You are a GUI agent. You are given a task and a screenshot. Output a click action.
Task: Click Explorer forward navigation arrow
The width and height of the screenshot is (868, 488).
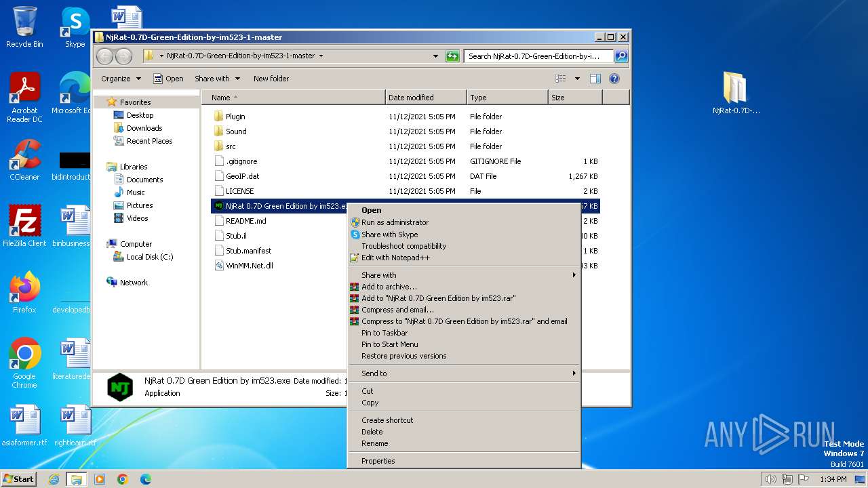tap(123, 56)
